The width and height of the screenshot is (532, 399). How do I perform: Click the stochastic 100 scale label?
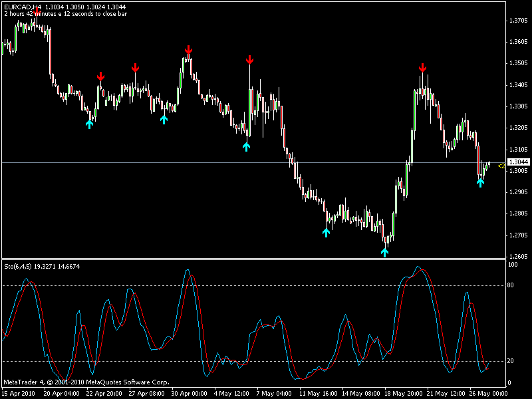(x=512, y=265)
